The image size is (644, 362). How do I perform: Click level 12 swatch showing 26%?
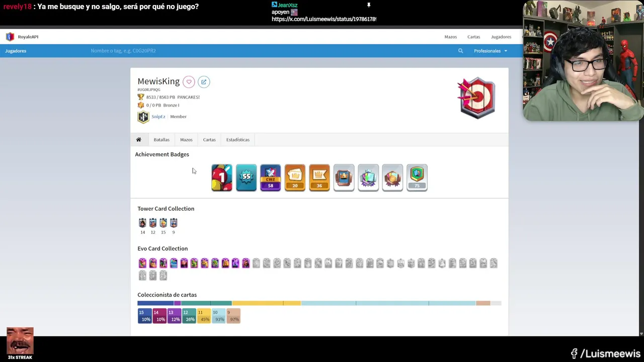tap(189, 316)
